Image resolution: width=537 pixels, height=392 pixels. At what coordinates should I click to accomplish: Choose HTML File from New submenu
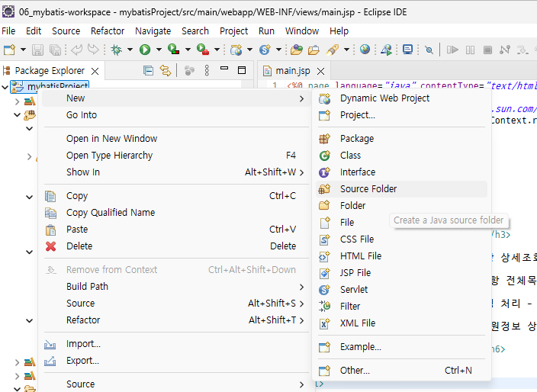coord(401,256)
